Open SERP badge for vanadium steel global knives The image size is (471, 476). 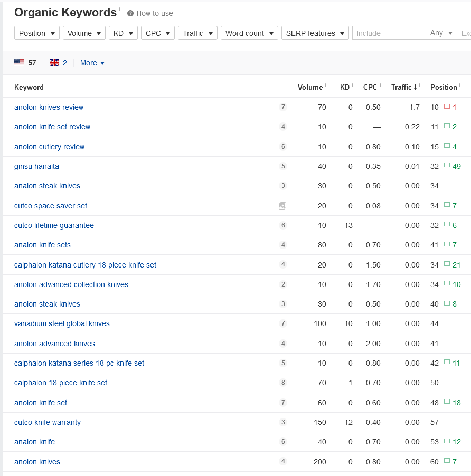click(283, 323)
